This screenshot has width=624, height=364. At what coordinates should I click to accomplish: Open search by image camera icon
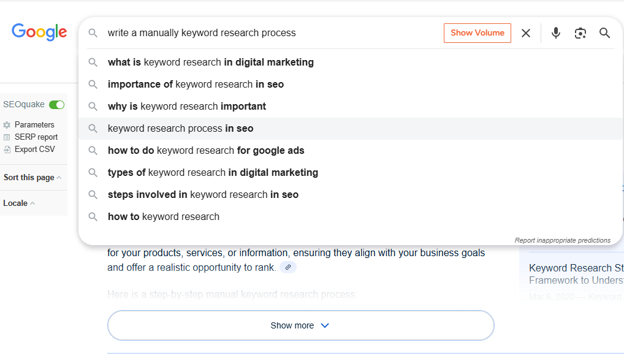580,33
